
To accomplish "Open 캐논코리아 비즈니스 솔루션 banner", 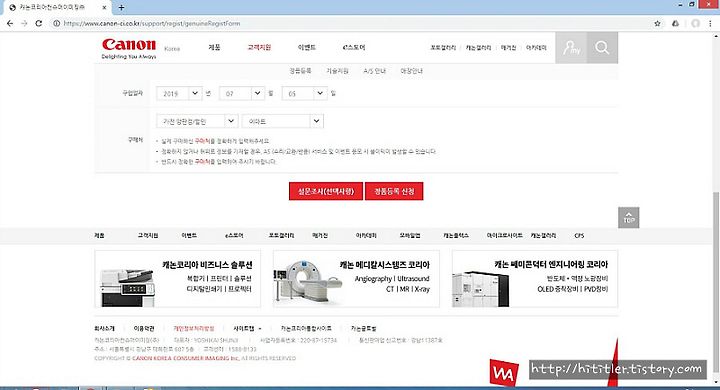I will click(178, 279).
